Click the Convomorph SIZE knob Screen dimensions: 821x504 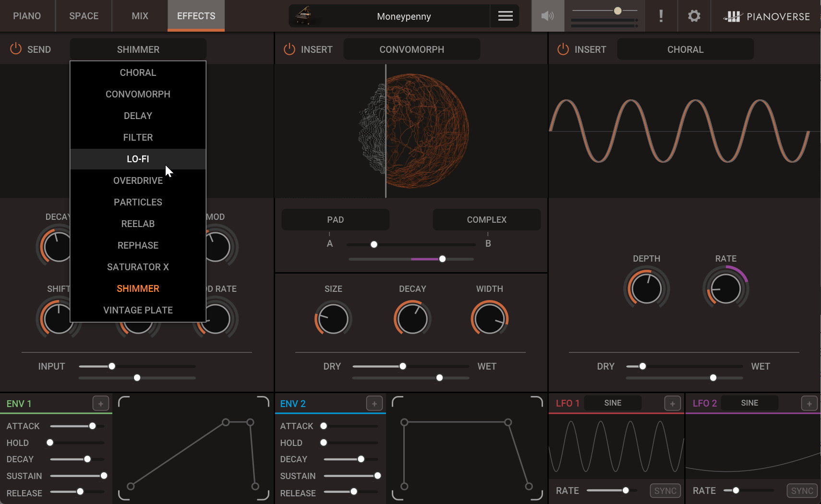[333, 319]
